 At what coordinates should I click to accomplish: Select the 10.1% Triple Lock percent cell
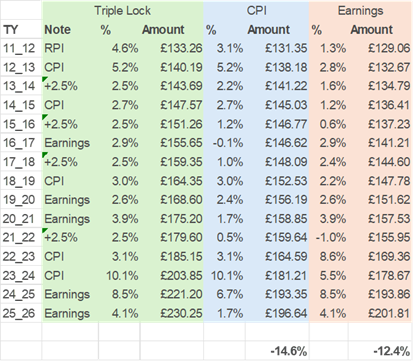coord(119,276)
